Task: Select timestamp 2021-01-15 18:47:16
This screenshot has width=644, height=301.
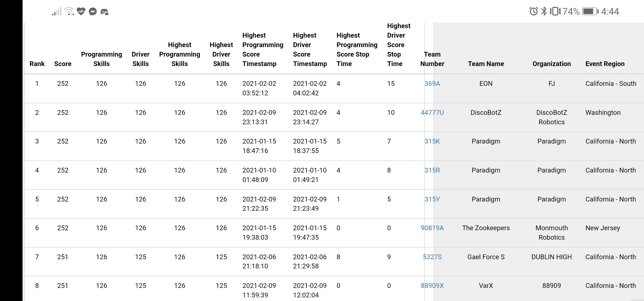Action: (259, 146)
